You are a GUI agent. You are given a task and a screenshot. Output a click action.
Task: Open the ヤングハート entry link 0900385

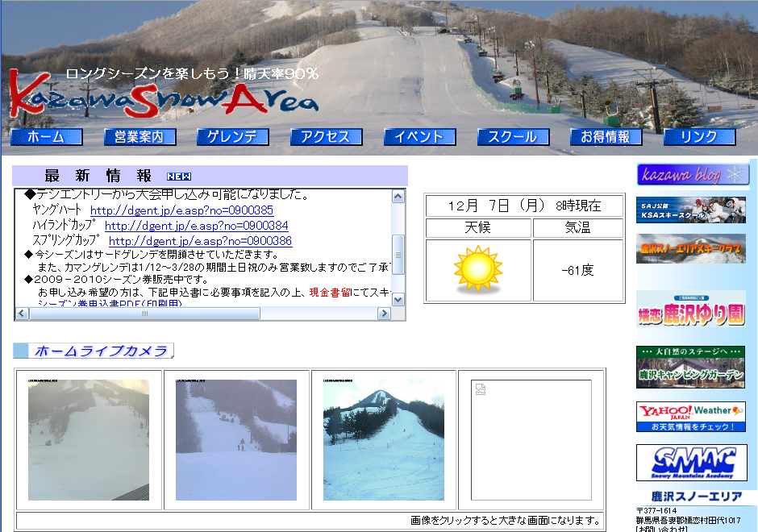pyautogui.click(x=181, y=210)
